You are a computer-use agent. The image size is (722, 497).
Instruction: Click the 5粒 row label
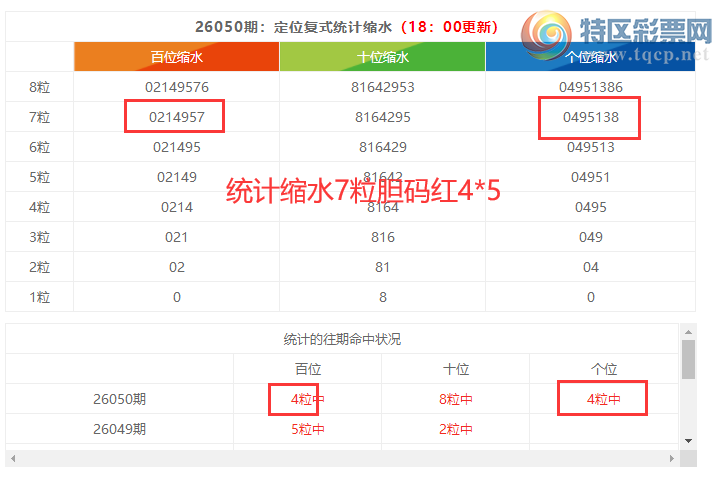[x=40, y=177]
